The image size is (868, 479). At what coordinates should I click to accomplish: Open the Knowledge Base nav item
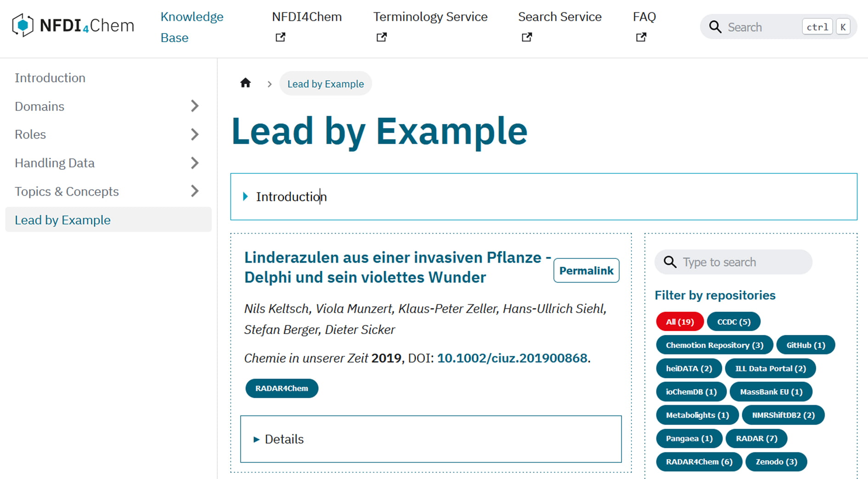point(192,27)
